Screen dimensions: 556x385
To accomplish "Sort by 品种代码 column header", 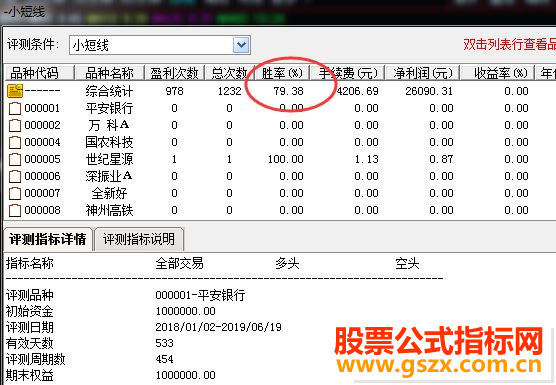I will pos(39,73).
